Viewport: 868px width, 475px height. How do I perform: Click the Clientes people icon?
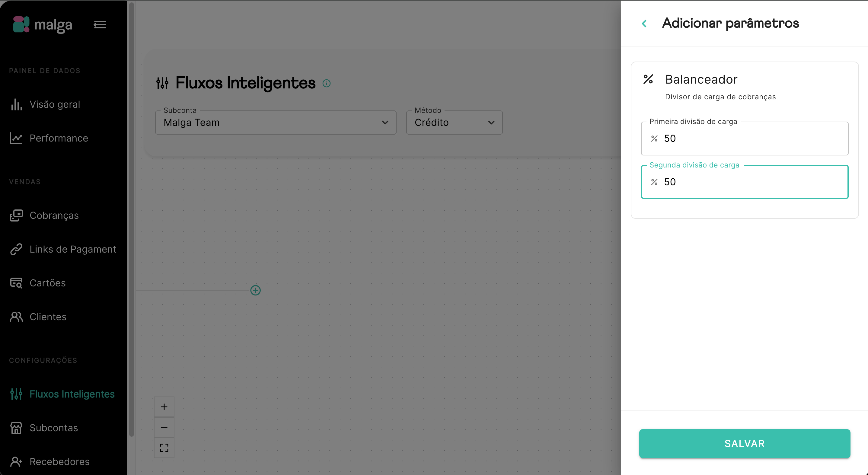(16, 317)
